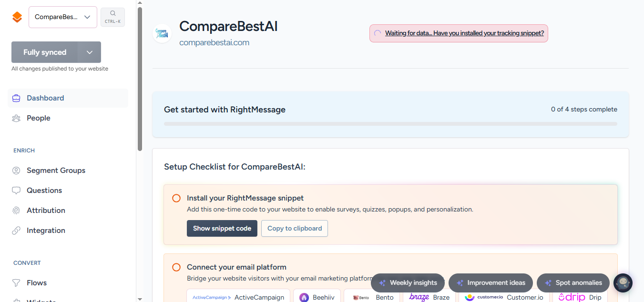Screen dimensions: 644x302
Task: Click Show snippet code button
Action: tap(222, 228)
